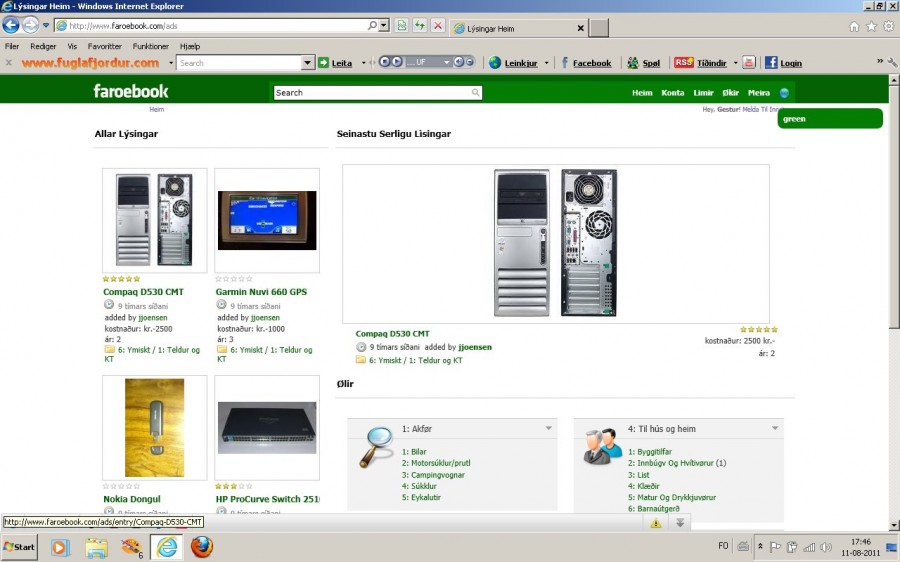
Task: Expand the Tíðindir dropdown arrow
Action: 735,63
